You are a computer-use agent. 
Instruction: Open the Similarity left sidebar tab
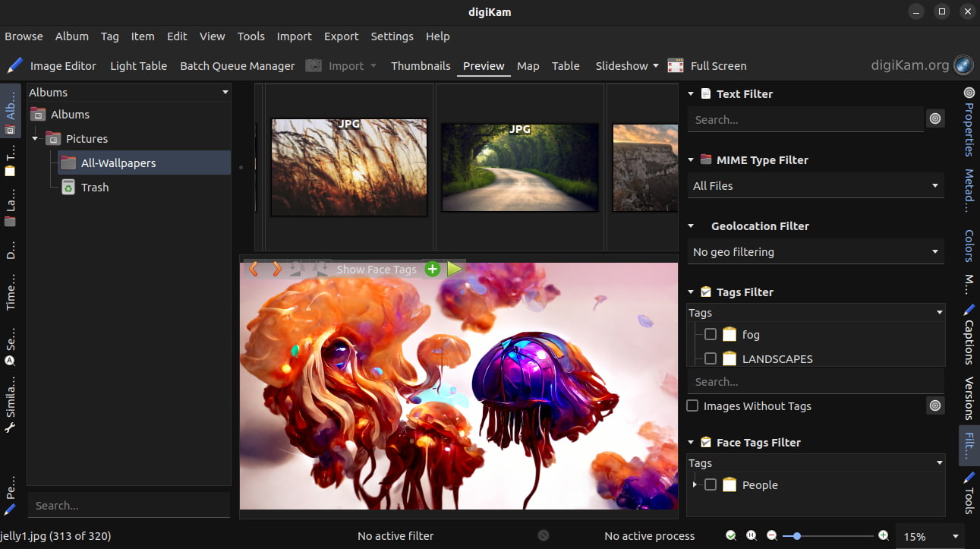10,406
